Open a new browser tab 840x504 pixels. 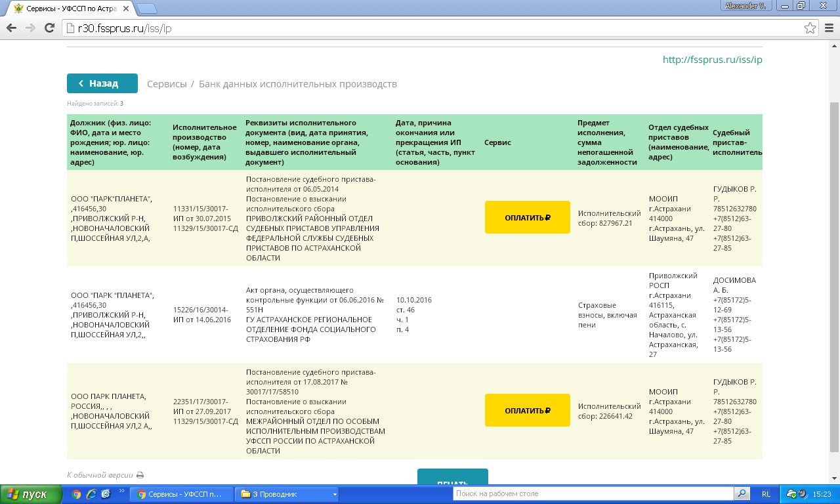[x=147, y=8]
